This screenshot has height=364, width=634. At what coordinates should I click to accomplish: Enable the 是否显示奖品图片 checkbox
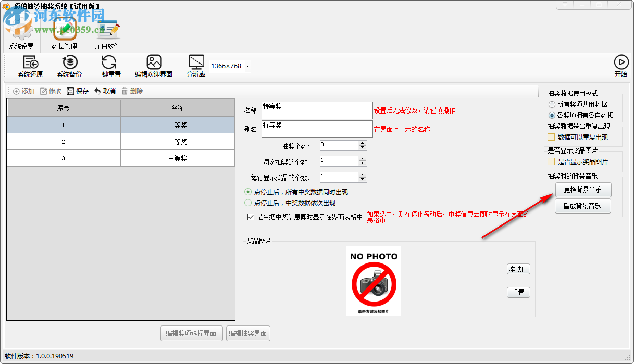[x=551, y=162]
